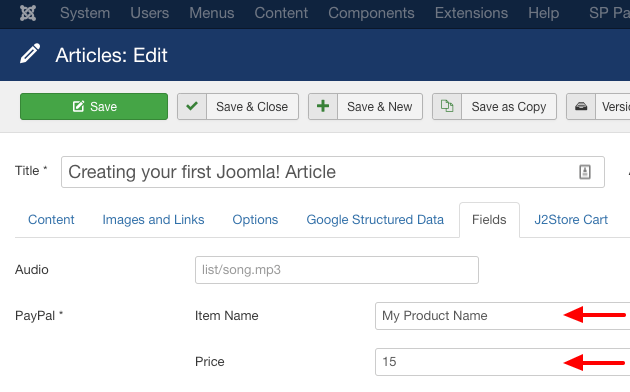The width and height of the screenshot is (630, 392).
Task: Click Save & New button label
Action: click(x=380, y=107)
